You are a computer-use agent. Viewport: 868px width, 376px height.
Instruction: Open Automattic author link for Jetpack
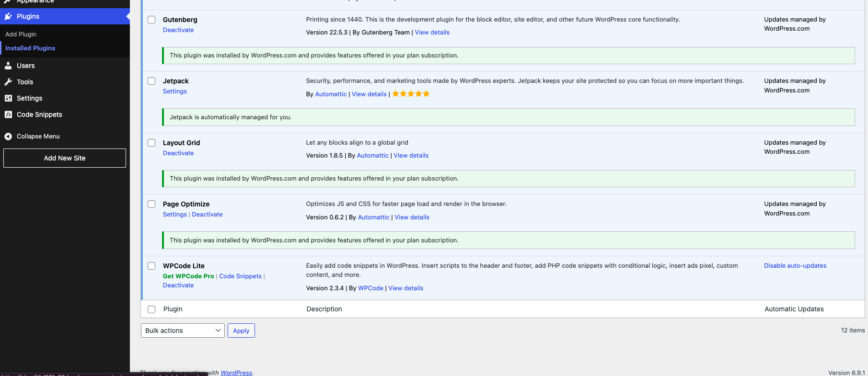(331, 94)
